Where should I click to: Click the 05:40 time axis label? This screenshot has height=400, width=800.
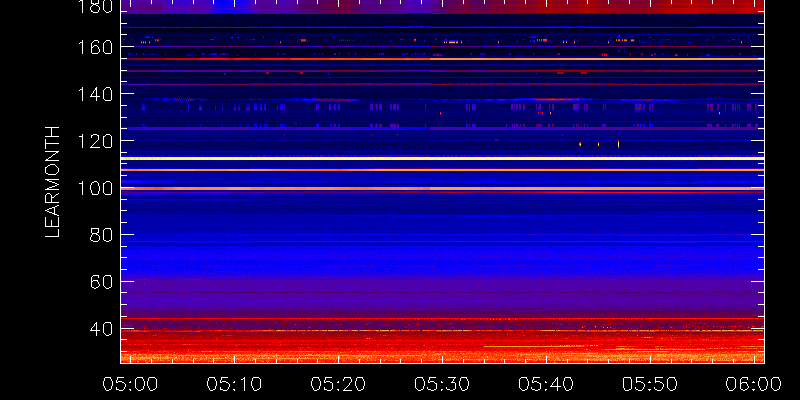[x=547, y=384]
